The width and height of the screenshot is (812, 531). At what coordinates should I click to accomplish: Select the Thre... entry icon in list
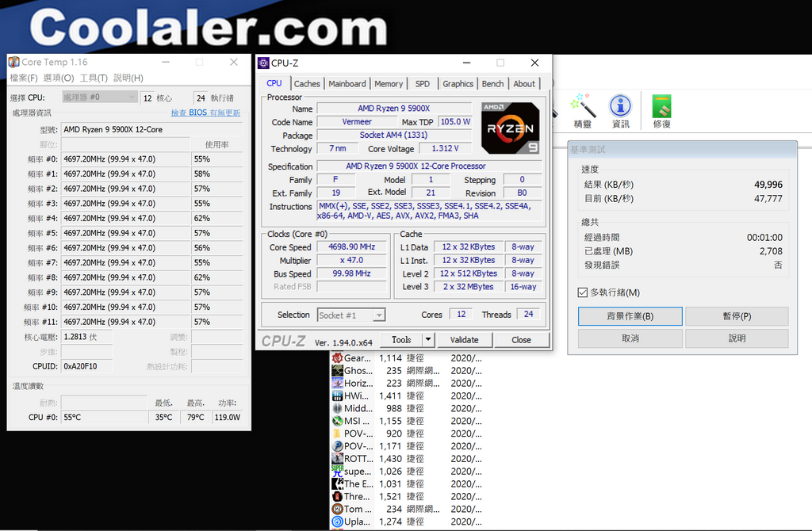(337, 496)
